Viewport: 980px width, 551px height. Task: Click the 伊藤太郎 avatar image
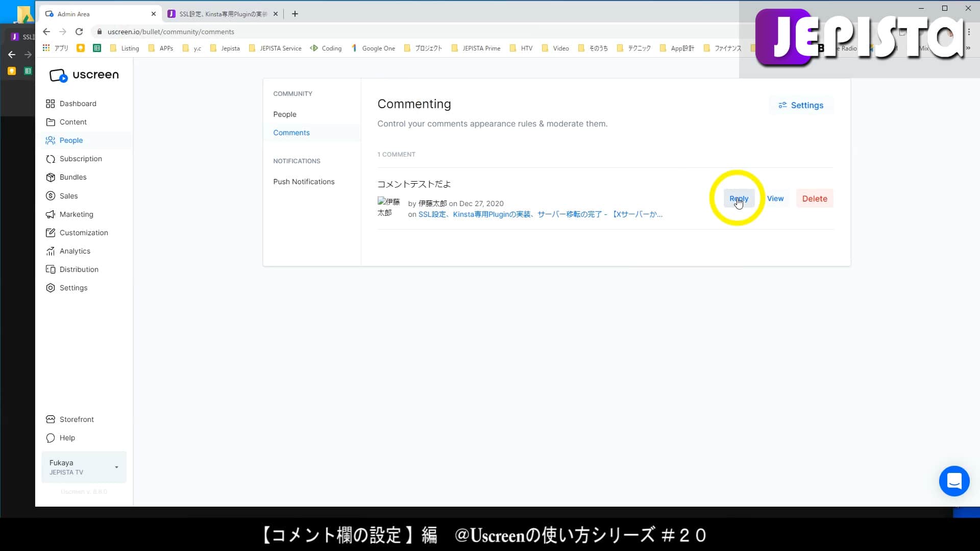point(388,207)
